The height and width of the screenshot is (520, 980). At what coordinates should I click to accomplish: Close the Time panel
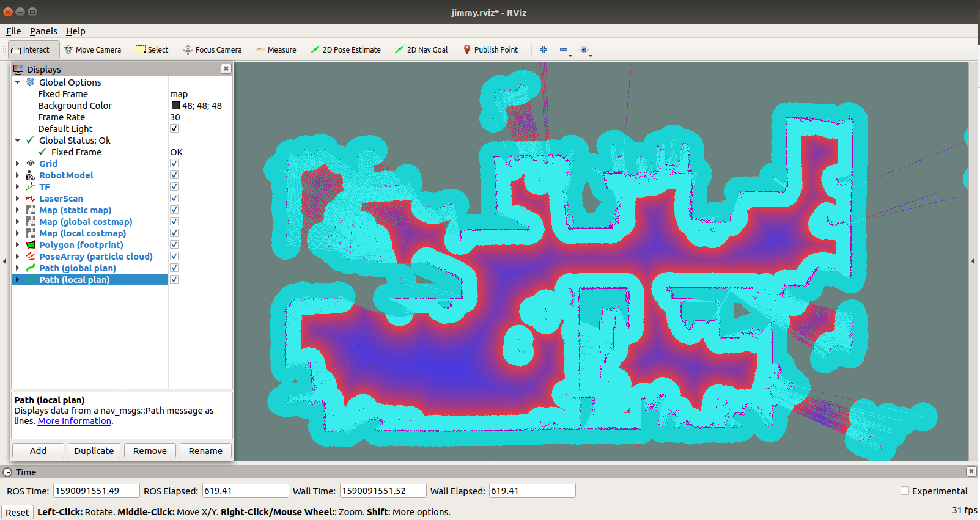[971, 471]
